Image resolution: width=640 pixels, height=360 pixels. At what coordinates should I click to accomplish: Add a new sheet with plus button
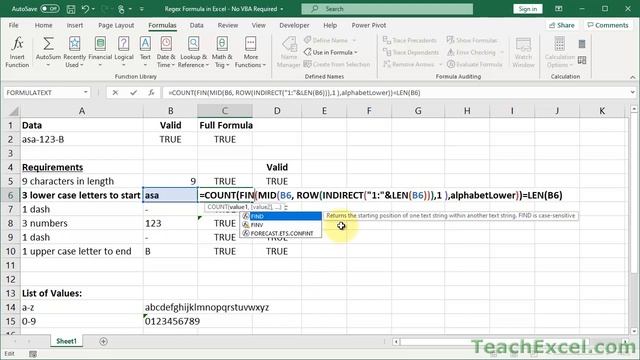coord(103,341)
